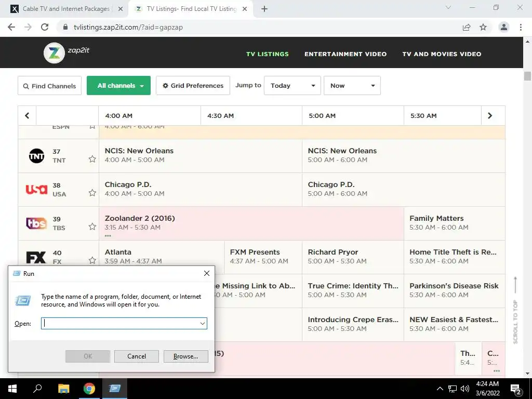Click SCROLL TO TOP indicator
Screen dimensions: 532x399
(515, 310)
